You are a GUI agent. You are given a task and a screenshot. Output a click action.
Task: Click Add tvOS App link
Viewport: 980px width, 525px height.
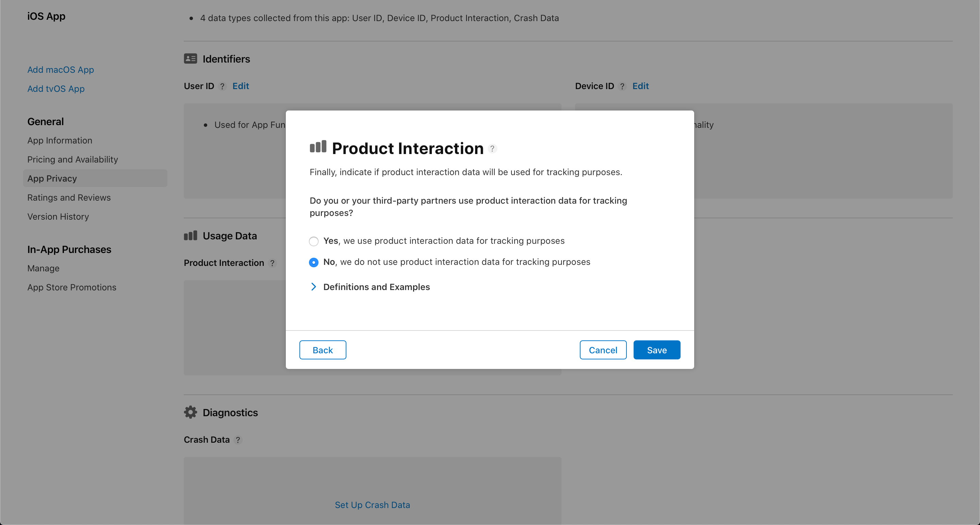[56, 89]
